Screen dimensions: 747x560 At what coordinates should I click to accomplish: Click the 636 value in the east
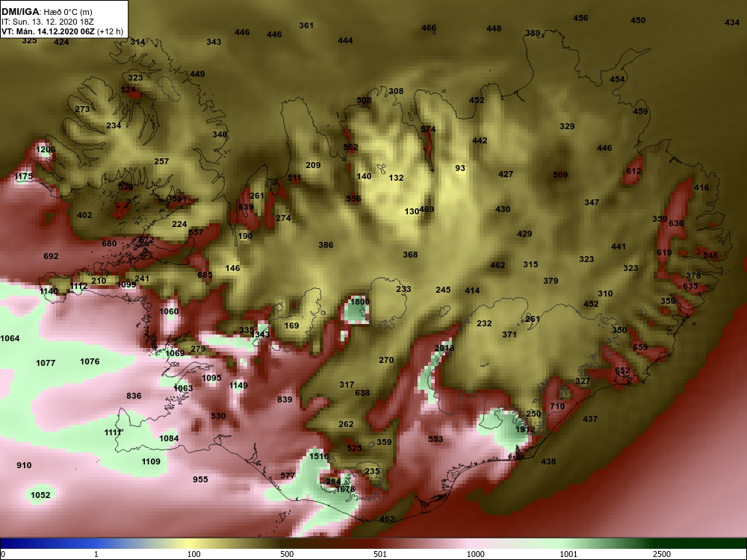676,223
